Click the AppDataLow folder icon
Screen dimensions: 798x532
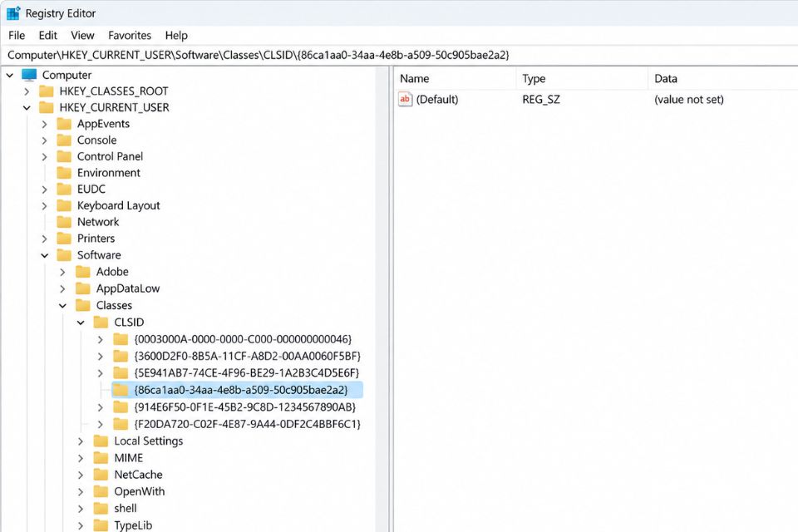(x=82, y=288)
